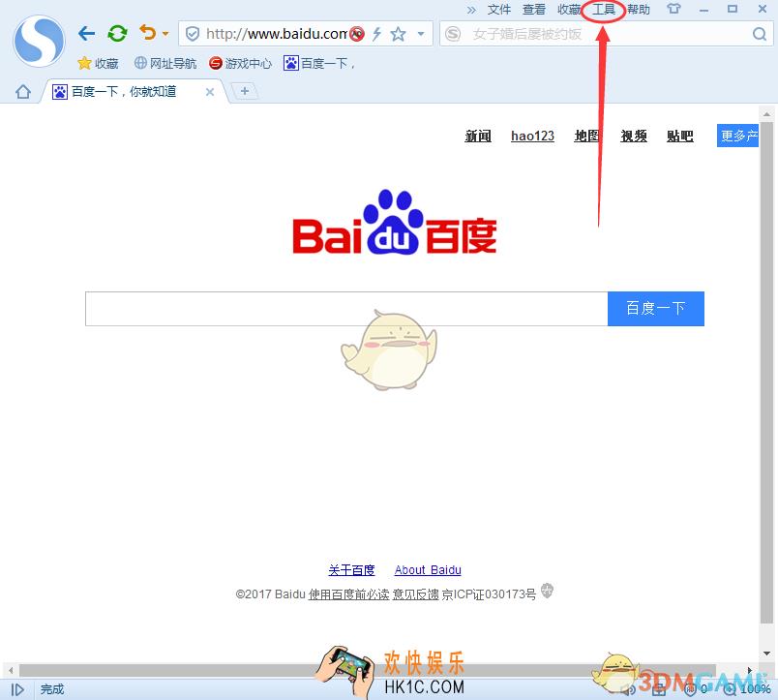
Task: Go back with the blue arrow
Action: [86, 33]
